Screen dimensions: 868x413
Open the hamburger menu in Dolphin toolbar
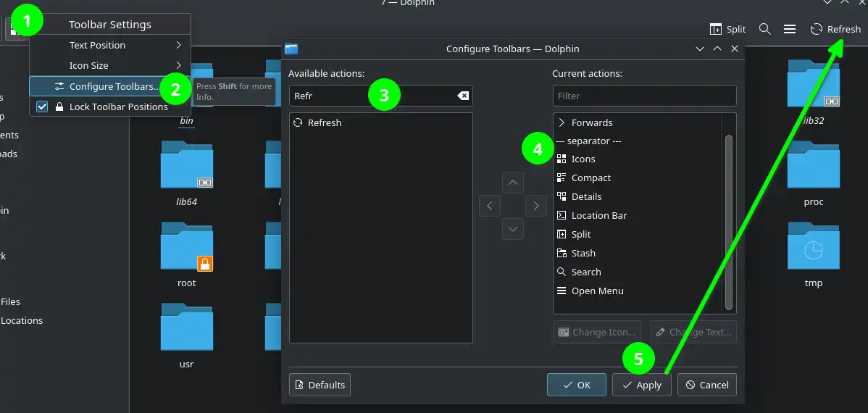point(790,29)
